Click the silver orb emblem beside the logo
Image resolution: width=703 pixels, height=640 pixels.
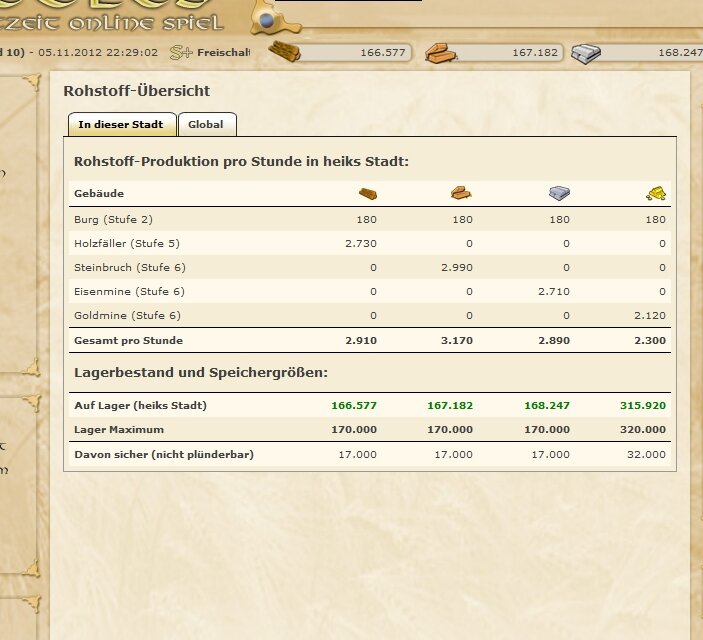click(x=265, y=18)
